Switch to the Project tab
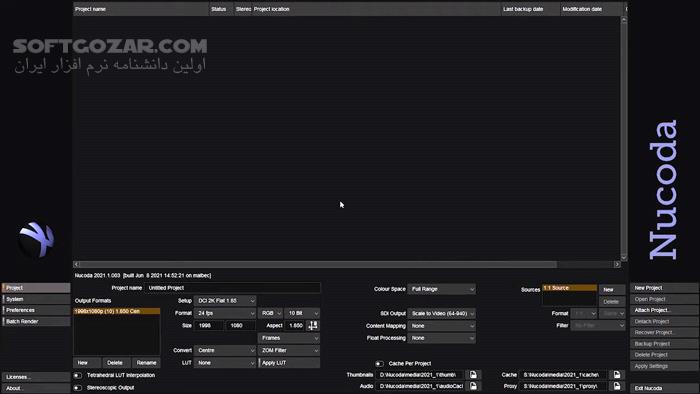Image resolution: width=700 pixels, height=394 pixels. [x=36, y=288]
